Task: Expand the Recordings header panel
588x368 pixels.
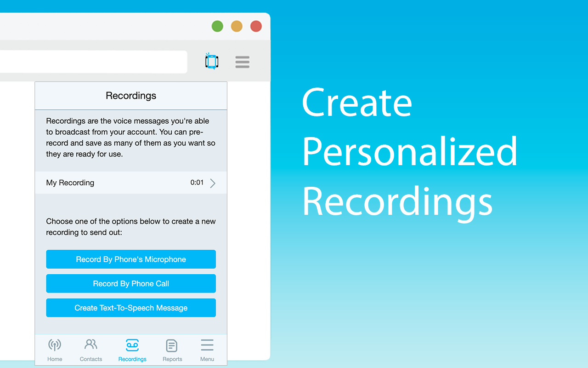Action: point(131,96)
